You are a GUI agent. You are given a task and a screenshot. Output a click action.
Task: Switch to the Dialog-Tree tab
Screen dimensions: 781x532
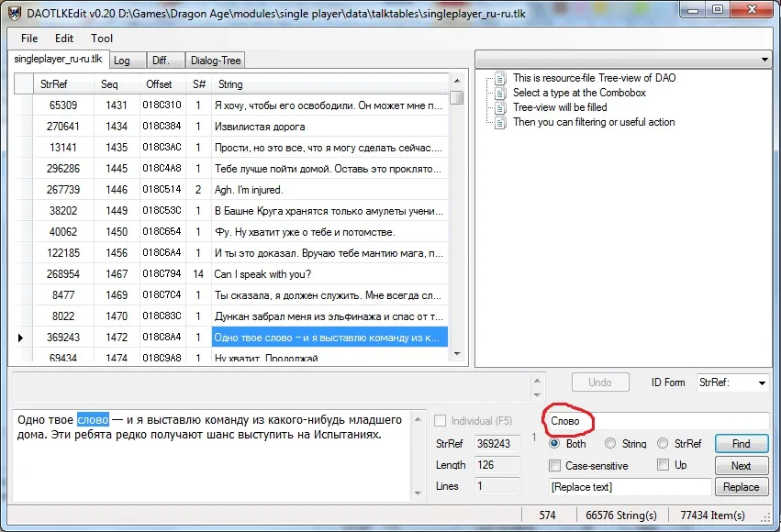(215, 61)
